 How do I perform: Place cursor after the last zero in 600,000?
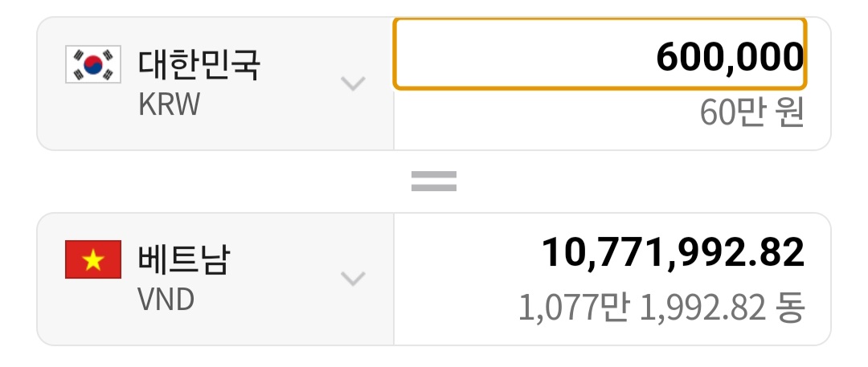click(x=804, y=56)
